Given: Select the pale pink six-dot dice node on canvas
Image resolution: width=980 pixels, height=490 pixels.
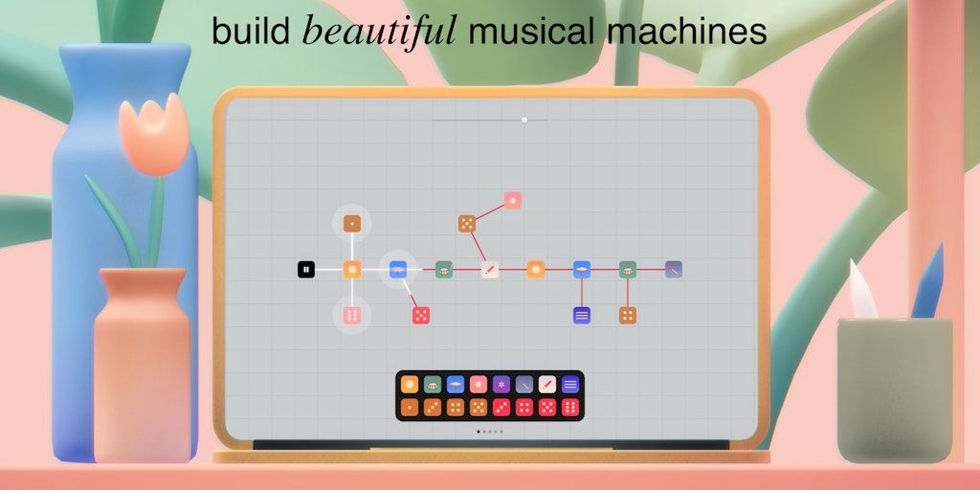Looking at the screenshot, I should pos(352,315).
